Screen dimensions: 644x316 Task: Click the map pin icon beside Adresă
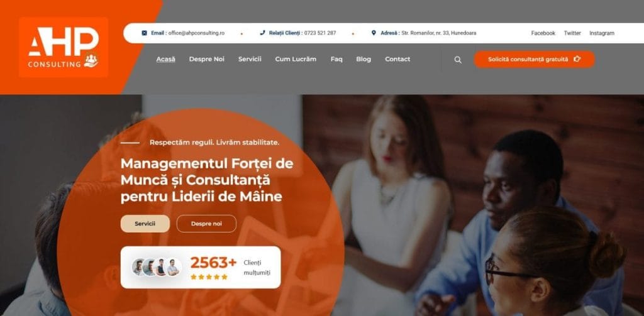click(x=374, y=33)
